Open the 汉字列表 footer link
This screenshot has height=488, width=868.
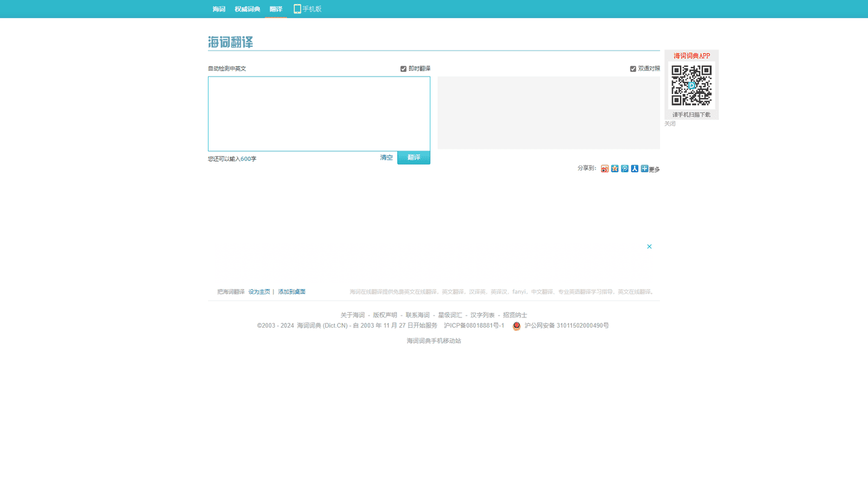click(483, 315)
